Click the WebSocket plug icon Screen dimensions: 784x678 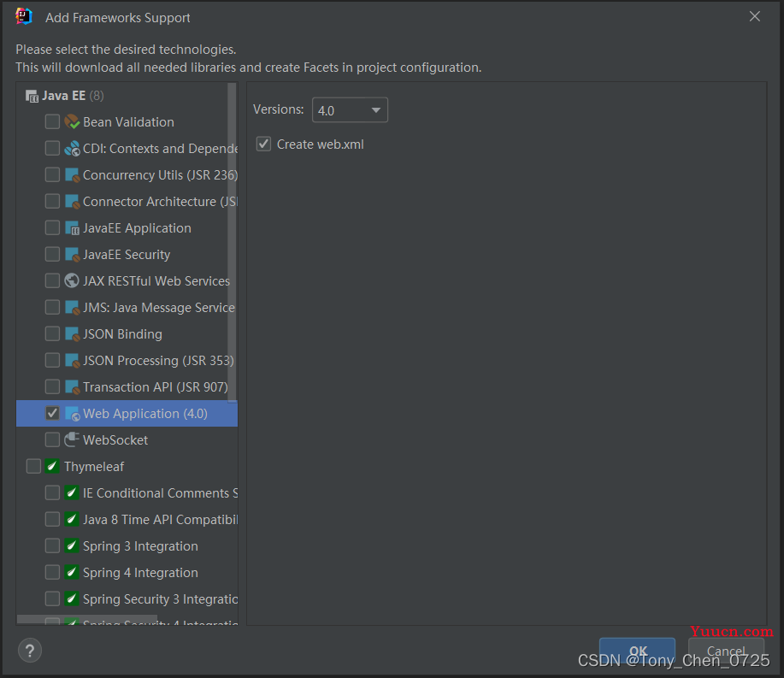click(x=72, y=439)
